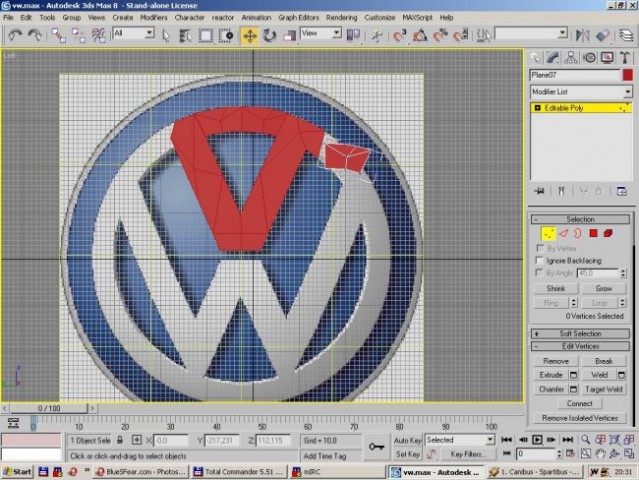
Task: Open the Graph Editors menu
Action: pos(298,18)
